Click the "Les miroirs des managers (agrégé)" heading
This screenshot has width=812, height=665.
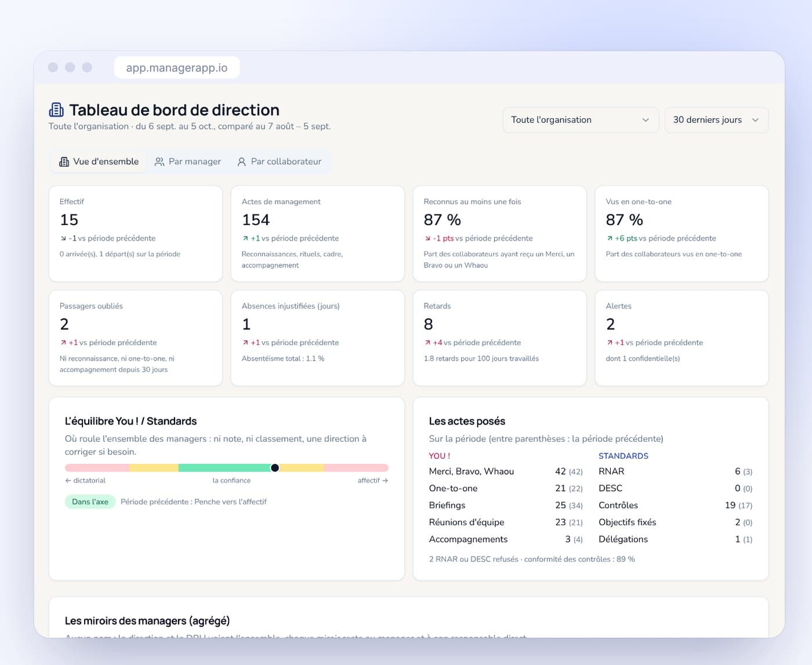pyautogui.click(x=147, y=621)
